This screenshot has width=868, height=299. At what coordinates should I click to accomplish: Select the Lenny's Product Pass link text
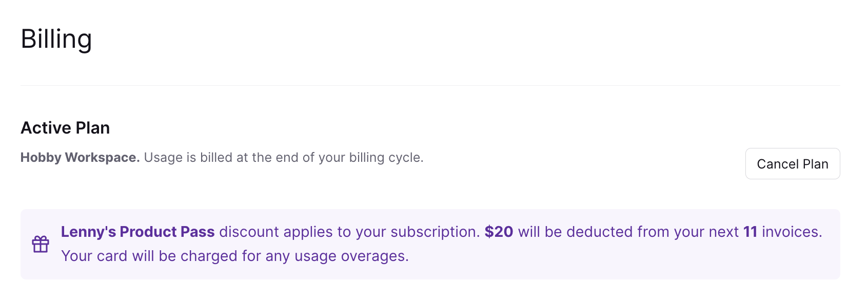[137, 232]
